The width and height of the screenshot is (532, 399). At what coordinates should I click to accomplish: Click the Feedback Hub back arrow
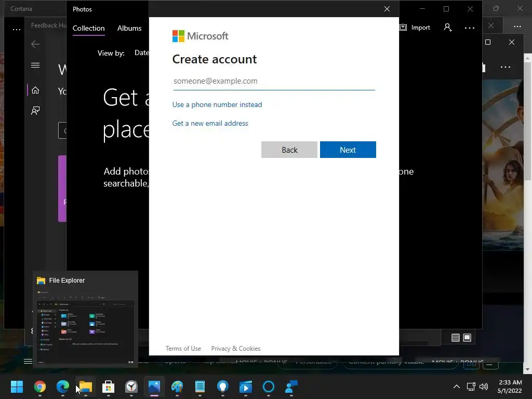point(35,44)
